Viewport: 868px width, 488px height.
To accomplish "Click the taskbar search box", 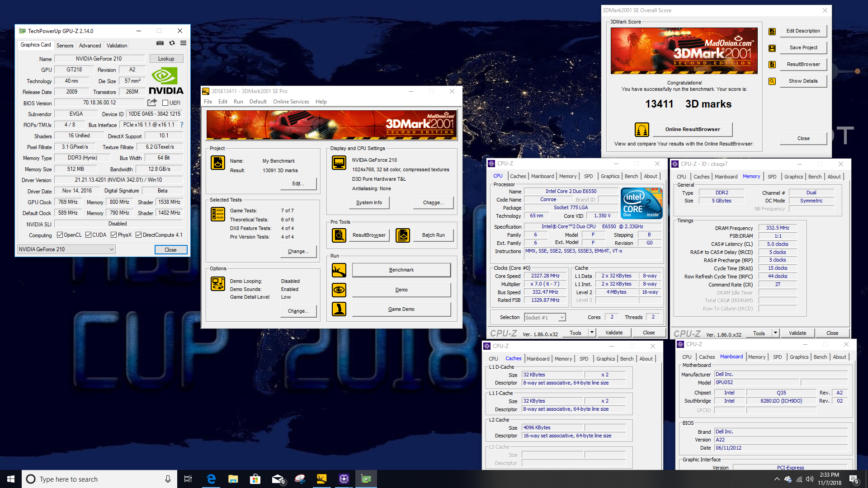I will point(99,479).
